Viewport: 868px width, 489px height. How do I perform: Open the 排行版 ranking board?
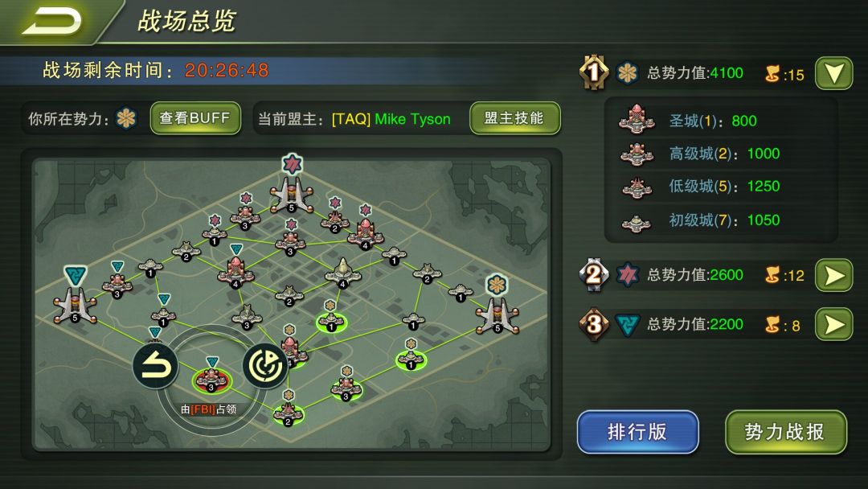click(637, 432)
